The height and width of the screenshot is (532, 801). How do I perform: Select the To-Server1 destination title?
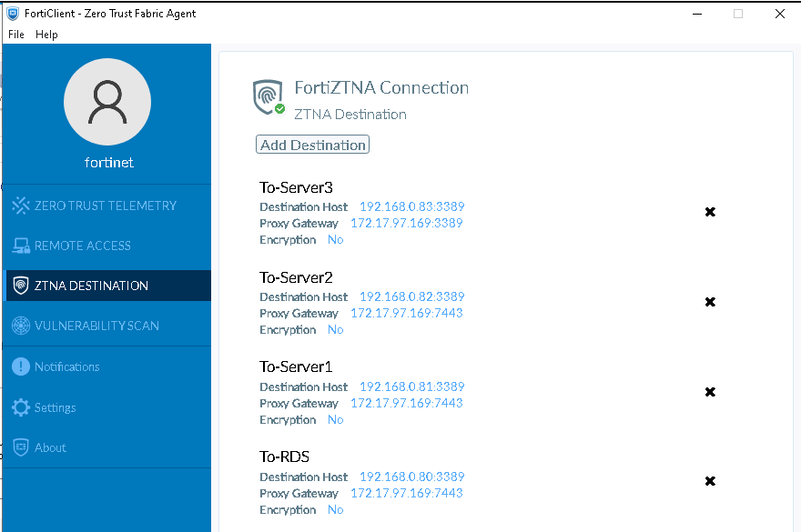296,367
